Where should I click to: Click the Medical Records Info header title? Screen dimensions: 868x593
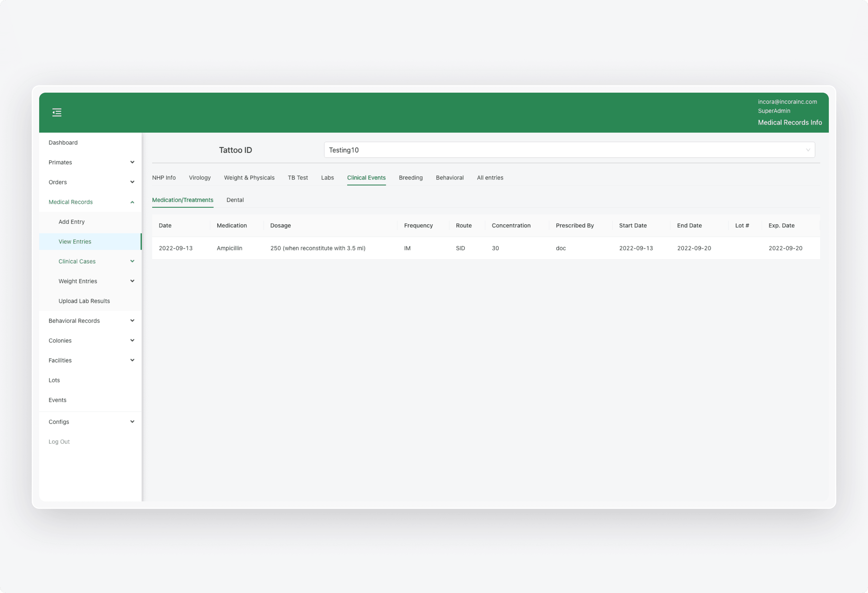[790, 123]
